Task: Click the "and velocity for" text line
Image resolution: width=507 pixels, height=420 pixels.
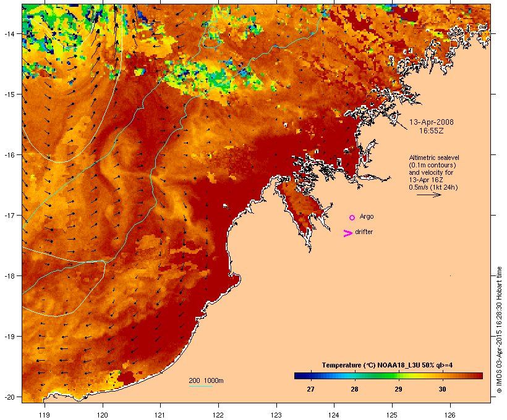Action: [x=431, y=172]
